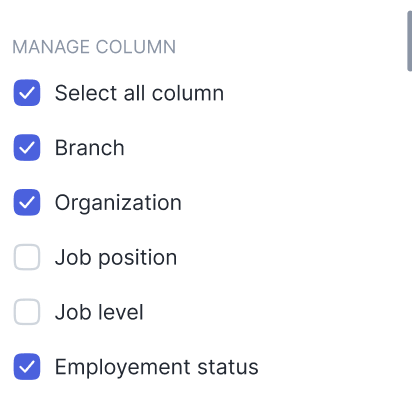Click the vertical scrollbar thumb
412x397 pixels.
pyautogui.click(x=410, y=41)
